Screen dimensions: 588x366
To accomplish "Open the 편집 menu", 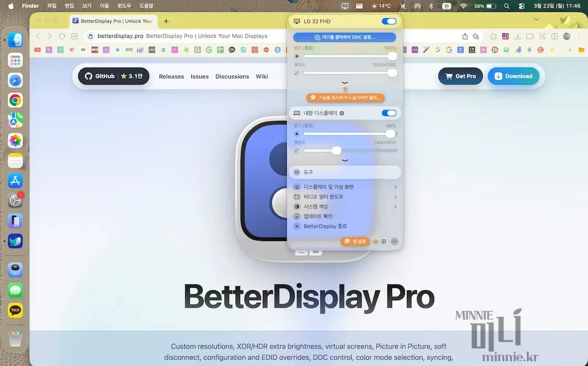I will click(69, 6).
